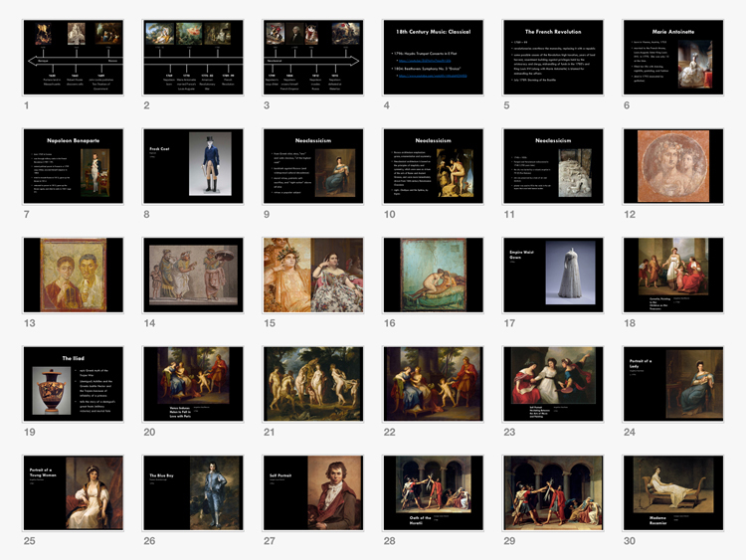This screenshot has height=560, width=746.
Task: Select slide 24 'Portrait of a Lady'
Action: tap(673, 384)
